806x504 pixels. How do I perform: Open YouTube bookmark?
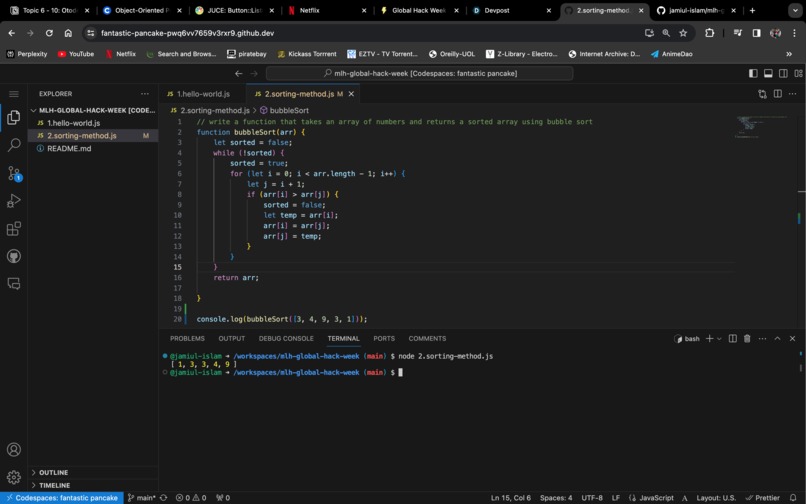click(x=76, y=54)
